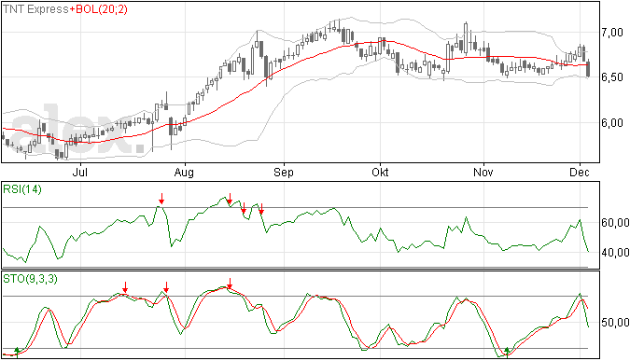Click the Aug month label
Viewport: 644px width, 361px height.
(184, 173)
